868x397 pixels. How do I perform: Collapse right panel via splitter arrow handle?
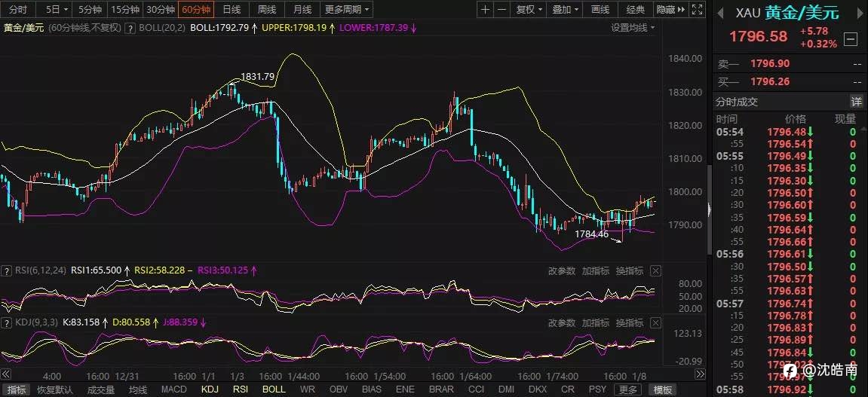tap(710, 209)
